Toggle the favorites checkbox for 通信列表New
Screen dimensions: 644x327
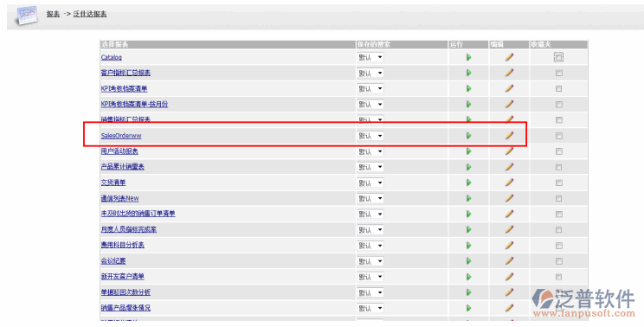coord(559,199)
